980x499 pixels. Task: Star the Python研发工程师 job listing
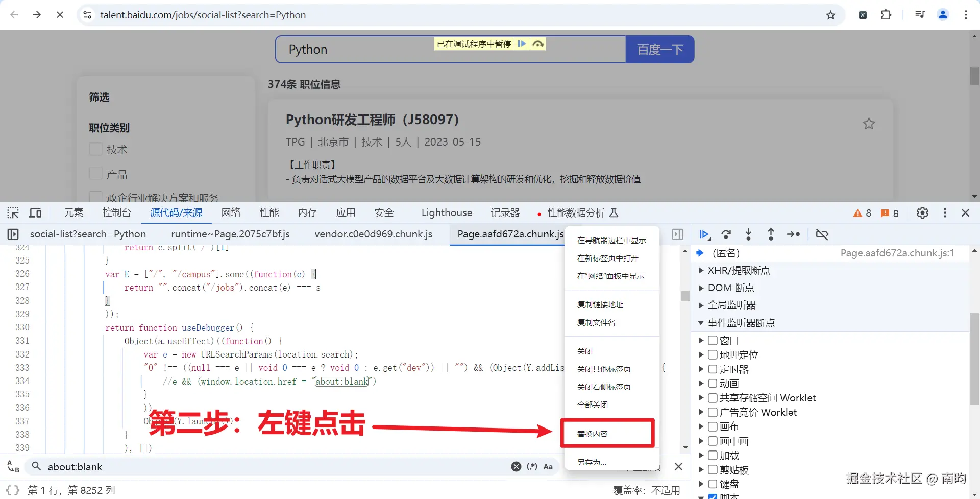pos(869,123)
